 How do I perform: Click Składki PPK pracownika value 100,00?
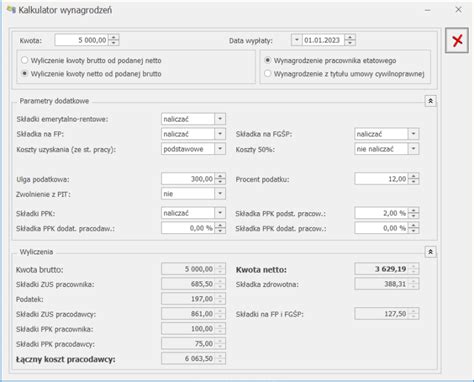pos(193,328)
